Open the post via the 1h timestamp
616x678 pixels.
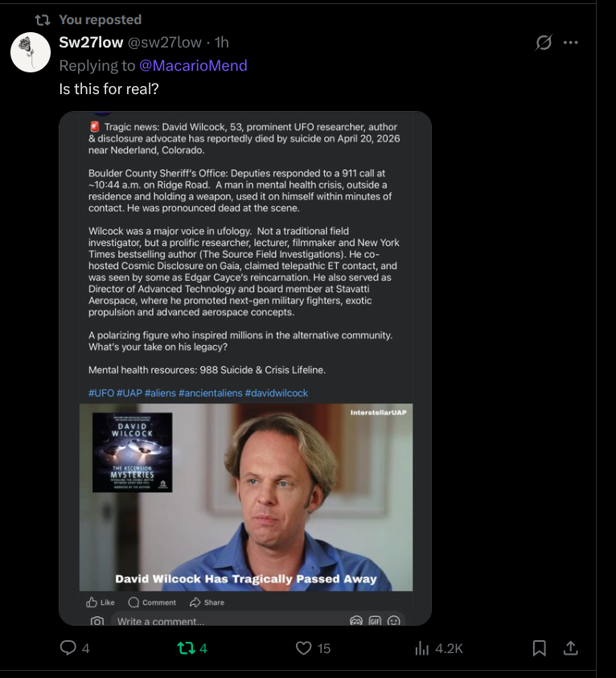[222, 43]
